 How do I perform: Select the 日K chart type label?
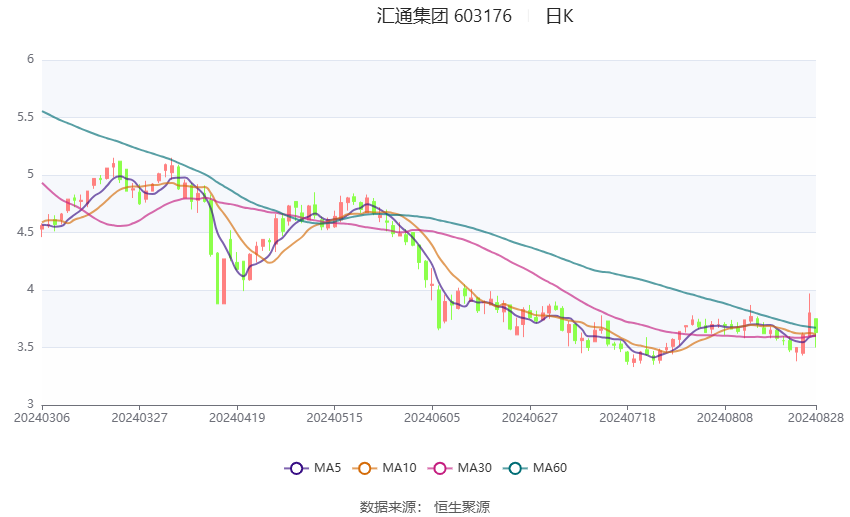[559, 16]
